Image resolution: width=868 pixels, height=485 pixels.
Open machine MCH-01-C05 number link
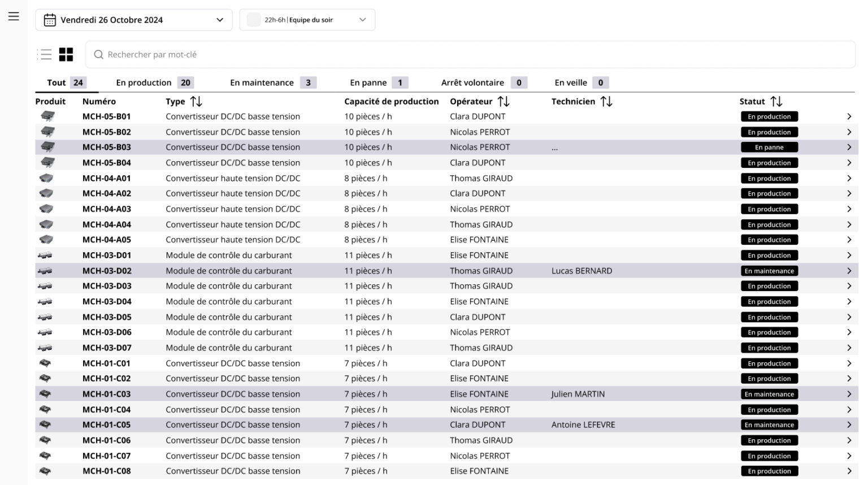click(106, 425)
